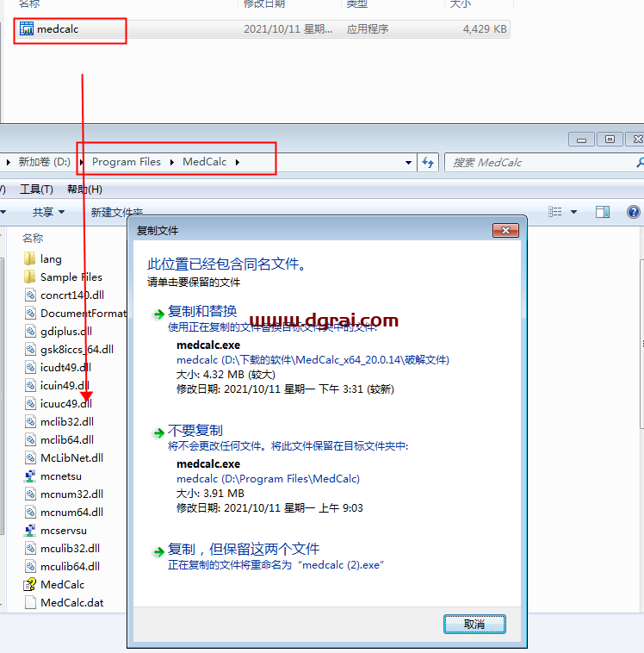The height and width of the screenshot is (653, 644).
Task: Click the 搜索 MedCalc search field
Action: (x=542, y=163)
